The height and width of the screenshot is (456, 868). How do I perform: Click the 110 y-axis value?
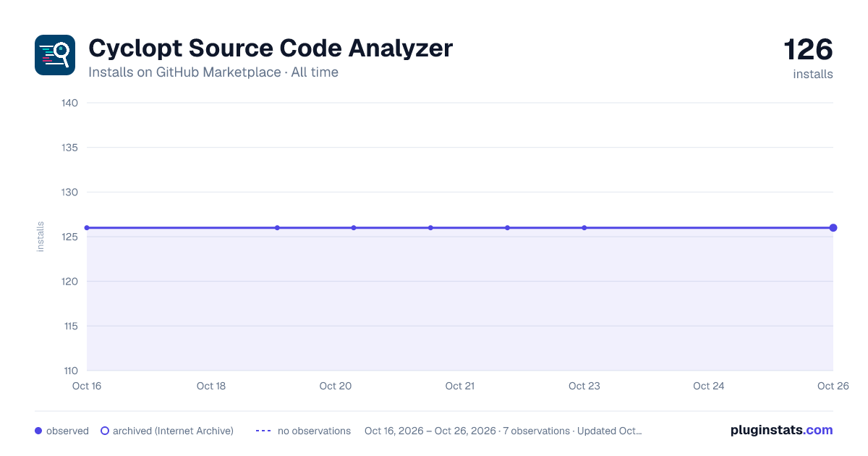70,371
